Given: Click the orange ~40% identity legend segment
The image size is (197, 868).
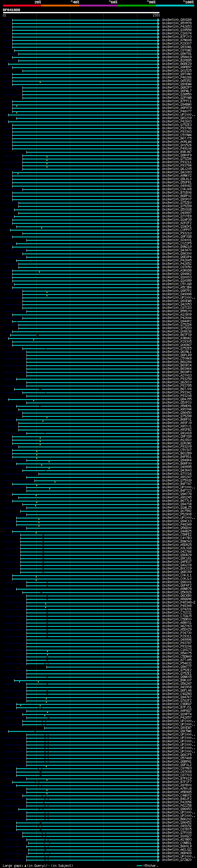Looking at the screenshot, I should point(60,6).
